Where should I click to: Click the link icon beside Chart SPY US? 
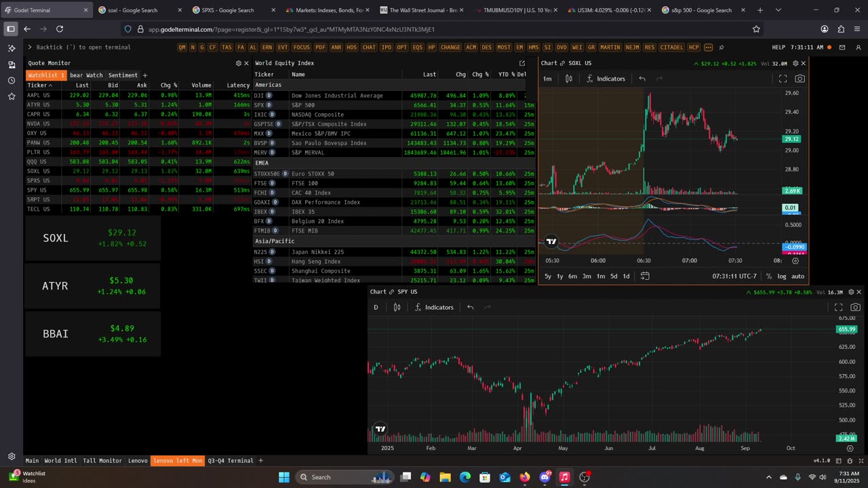[391, 292]
